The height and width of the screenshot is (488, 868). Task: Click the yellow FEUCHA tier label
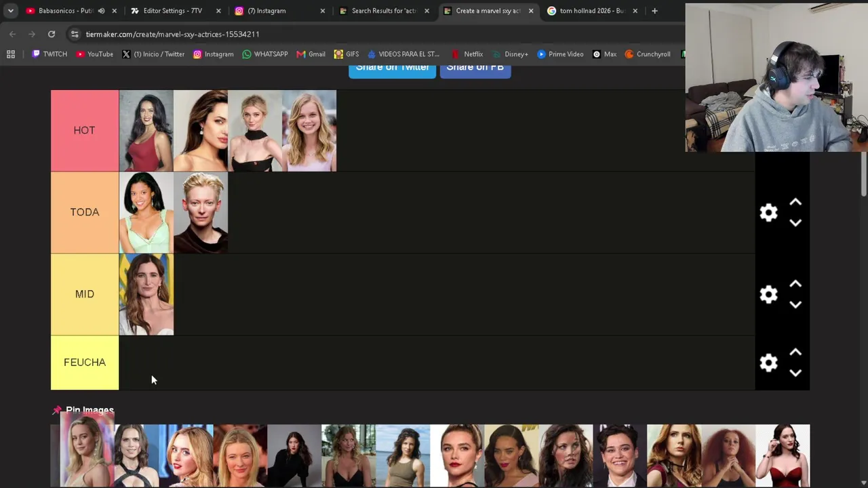point(85,363)
